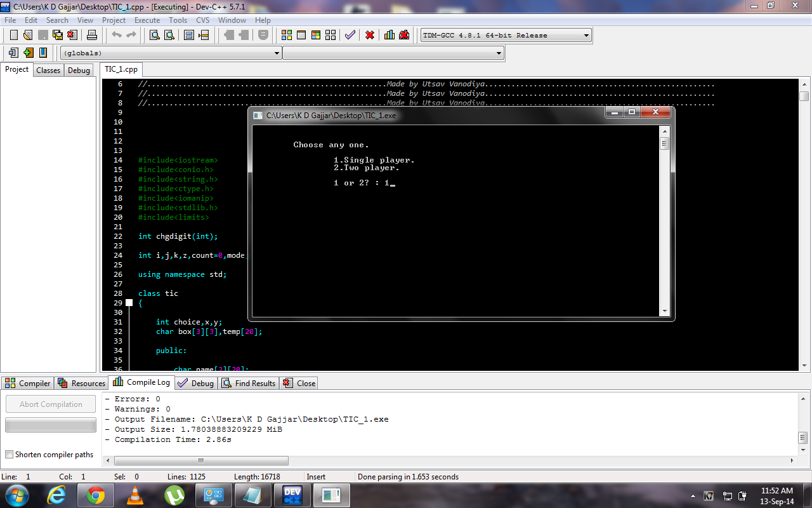This screenshot has height=508, width=812.
Task: Click the Delete Profiling Information icon
Action: [x=404, y=35]
